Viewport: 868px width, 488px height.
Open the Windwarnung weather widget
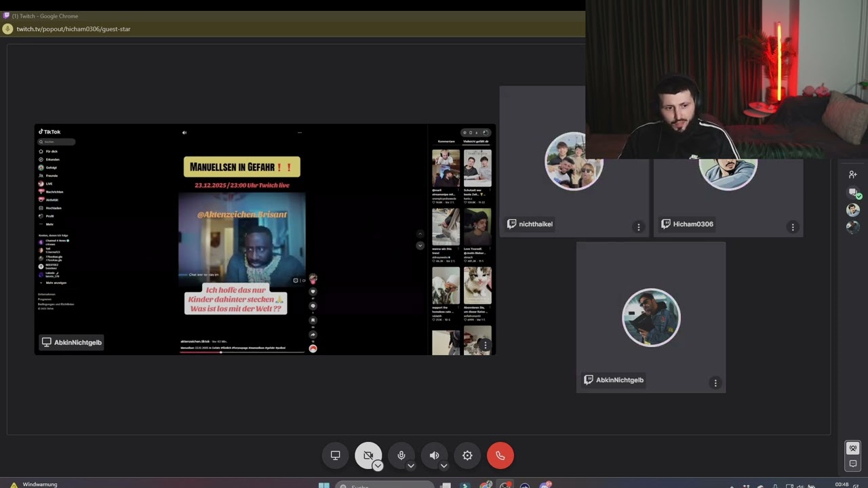point(33,485)
